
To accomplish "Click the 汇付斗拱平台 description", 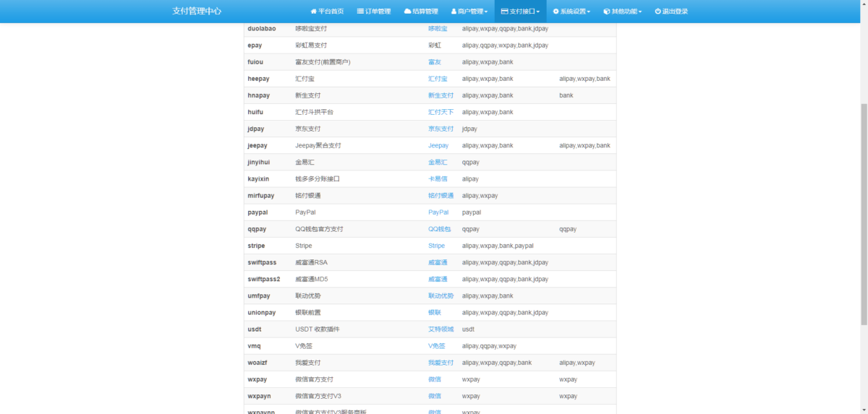I will coord(315,112).
